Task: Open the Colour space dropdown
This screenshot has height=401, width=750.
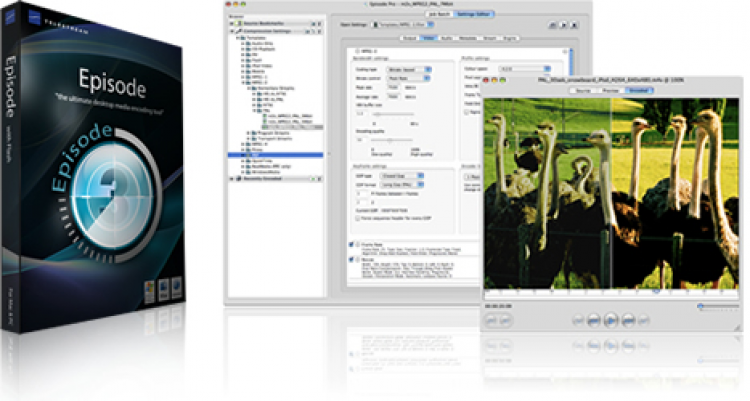Action: point(524,69)
